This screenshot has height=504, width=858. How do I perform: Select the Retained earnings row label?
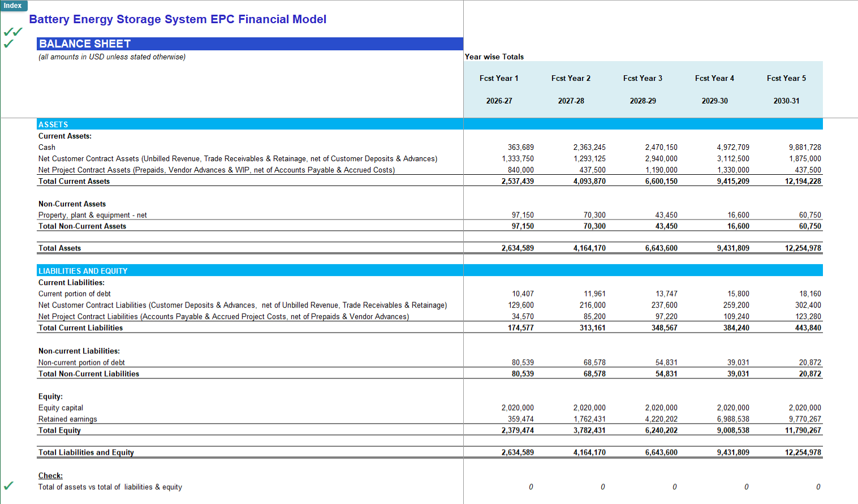tap(68, 419)
